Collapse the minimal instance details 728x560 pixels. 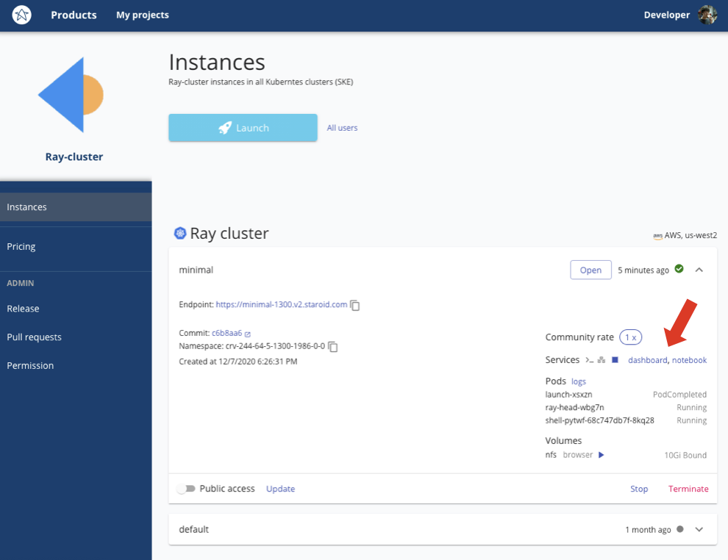click(x=699, y=270)
